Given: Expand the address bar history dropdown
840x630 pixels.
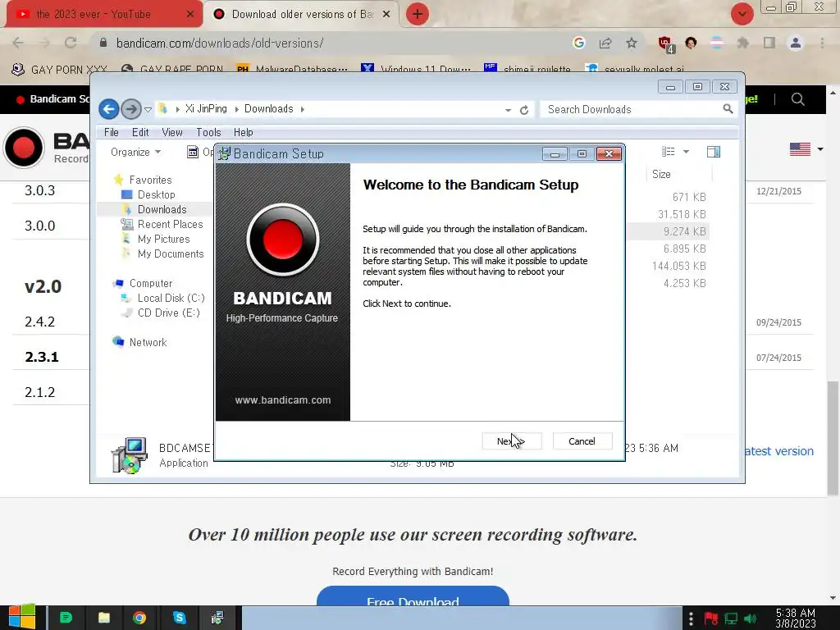Looking at the screenshot, I should 508,110.
